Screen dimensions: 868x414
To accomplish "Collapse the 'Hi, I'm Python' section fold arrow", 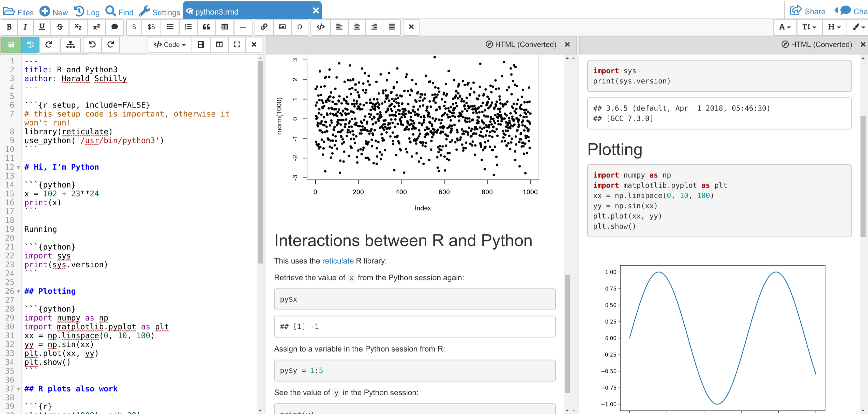I will tap(18, 167).
